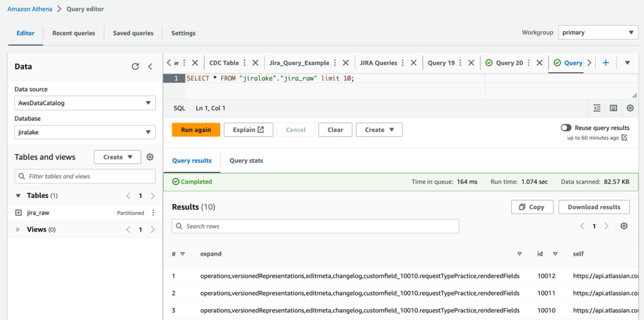Image resolution: width=644 pixels, height=320 pixels.
Task: Switch to Recent queries tab
Action: (x=74, y=33)
